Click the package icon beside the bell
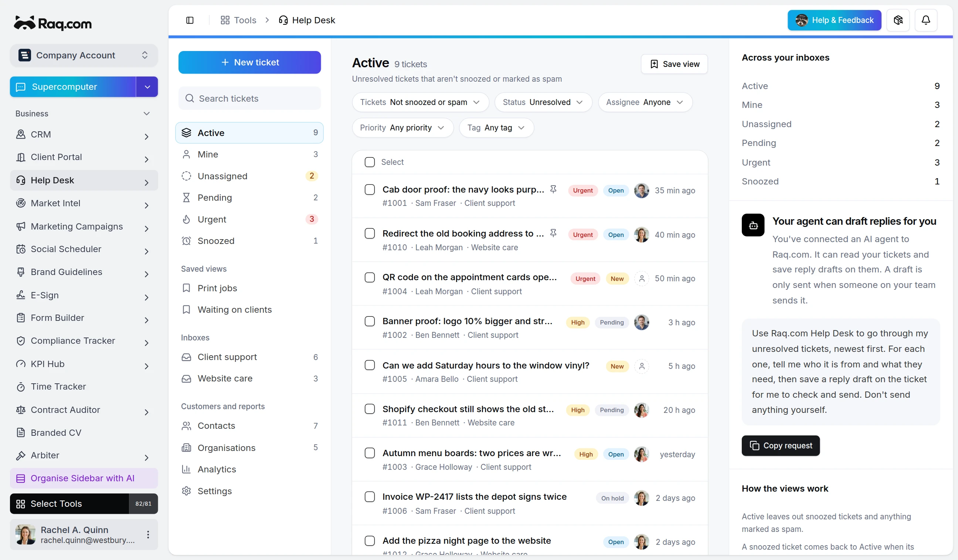The image size is (958, 560). pyautogui.click(x=898, y=20)
